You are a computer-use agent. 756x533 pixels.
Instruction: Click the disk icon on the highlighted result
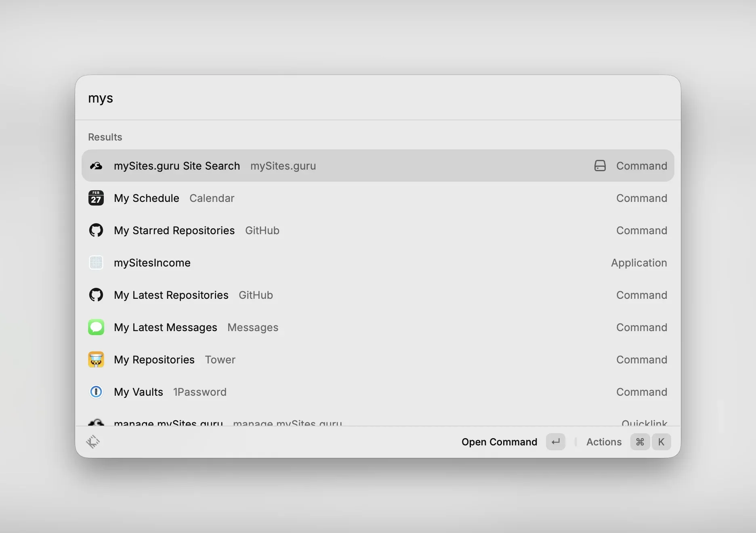(x=600, y=166)
